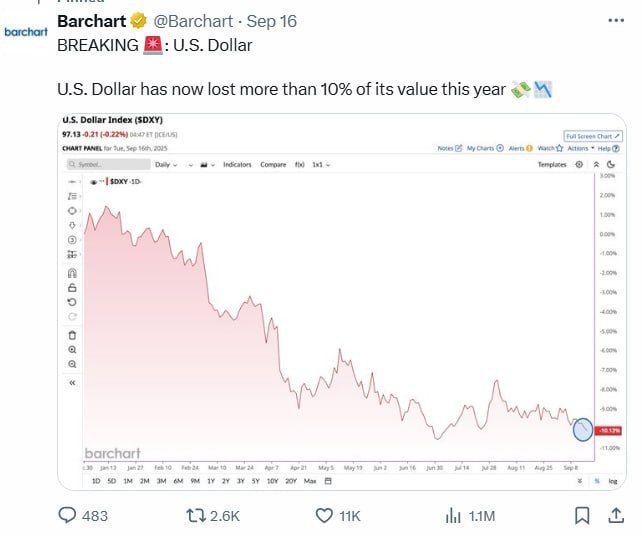
Task: Click the Full Screen Chart button
Action: point(593,136)
